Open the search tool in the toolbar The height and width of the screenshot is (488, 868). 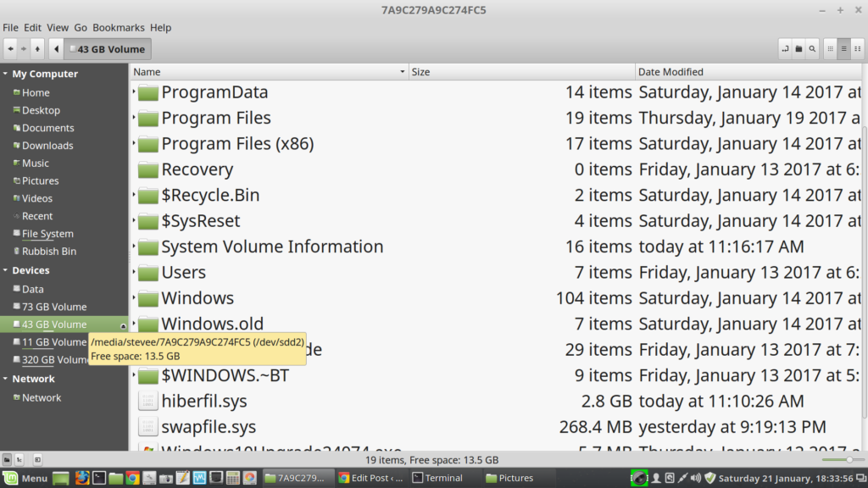point(812,49)
